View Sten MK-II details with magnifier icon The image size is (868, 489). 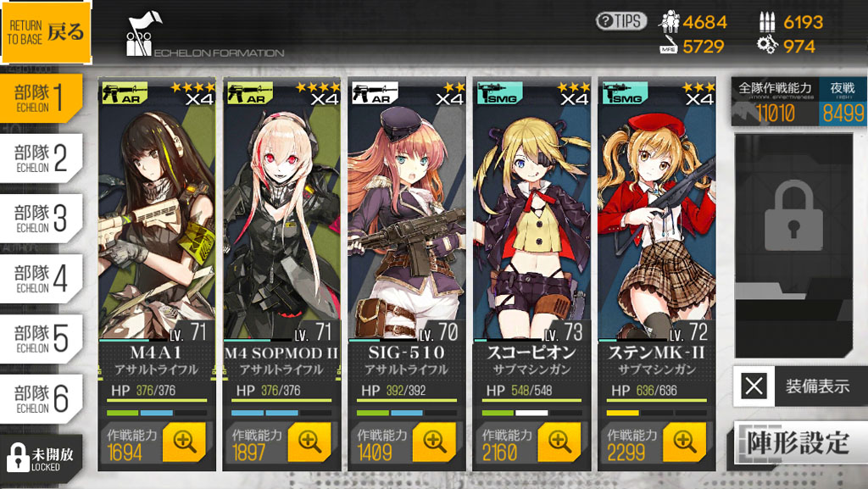(684, 442)
